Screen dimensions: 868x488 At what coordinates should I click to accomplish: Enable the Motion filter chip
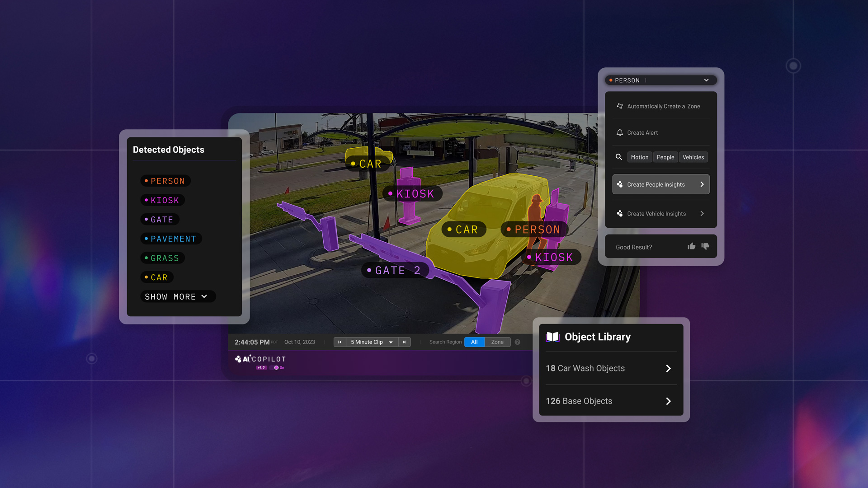(640, 157)
